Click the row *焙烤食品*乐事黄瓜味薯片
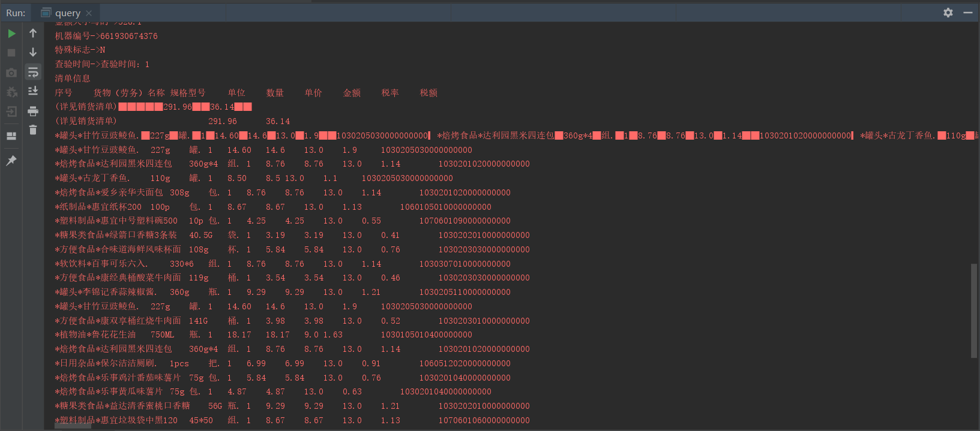 tap(273, 391)
